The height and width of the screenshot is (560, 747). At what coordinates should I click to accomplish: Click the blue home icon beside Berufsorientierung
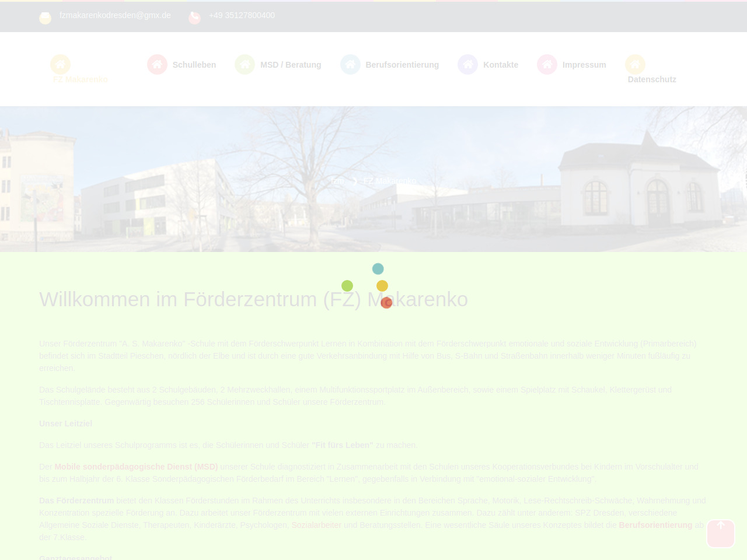coord(350,64)
